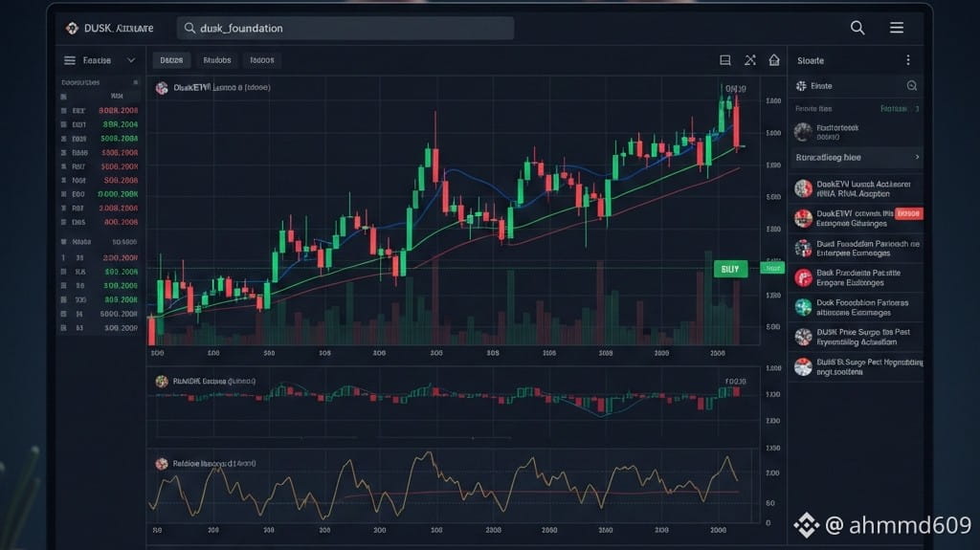Open the DuskETW Launch news headline
The height and width of the screenshot is (550, 980).
pos(863,188)
